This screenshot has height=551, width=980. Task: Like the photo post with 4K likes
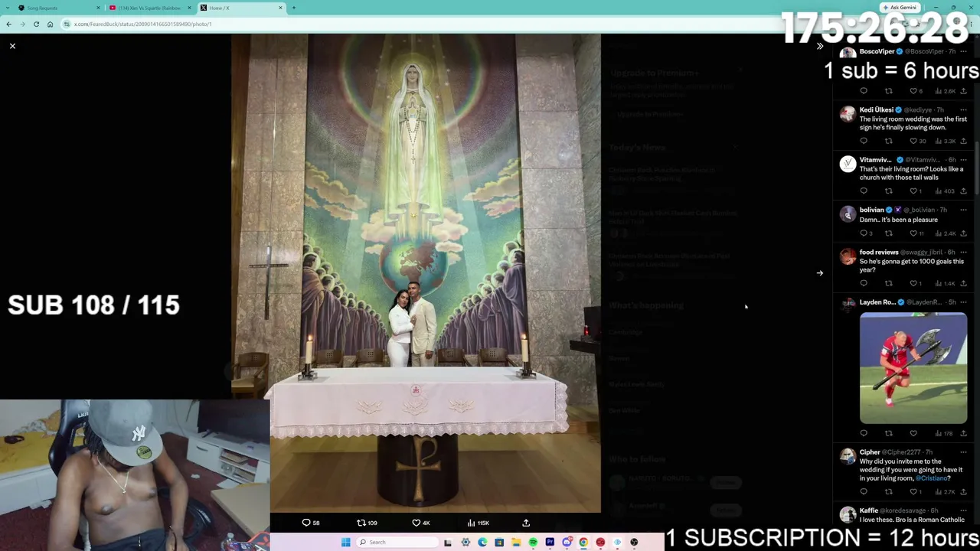click(x=421, y=523)
